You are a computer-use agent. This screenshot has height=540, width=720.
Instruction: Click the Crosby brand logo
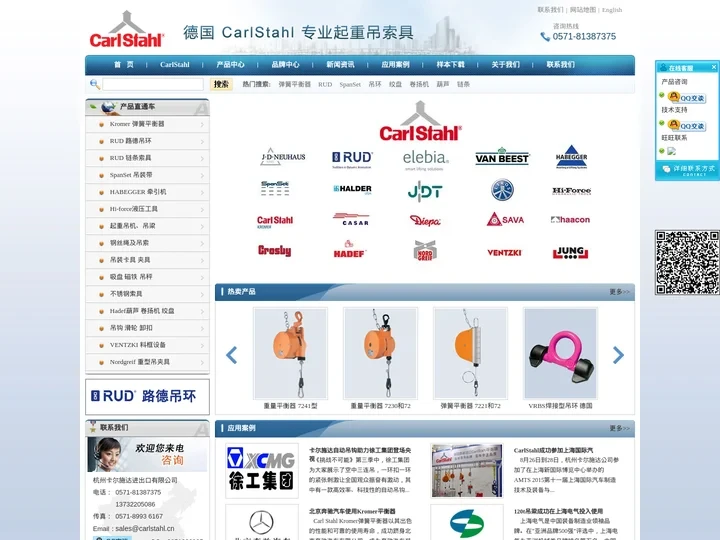(x=274, y=251)
